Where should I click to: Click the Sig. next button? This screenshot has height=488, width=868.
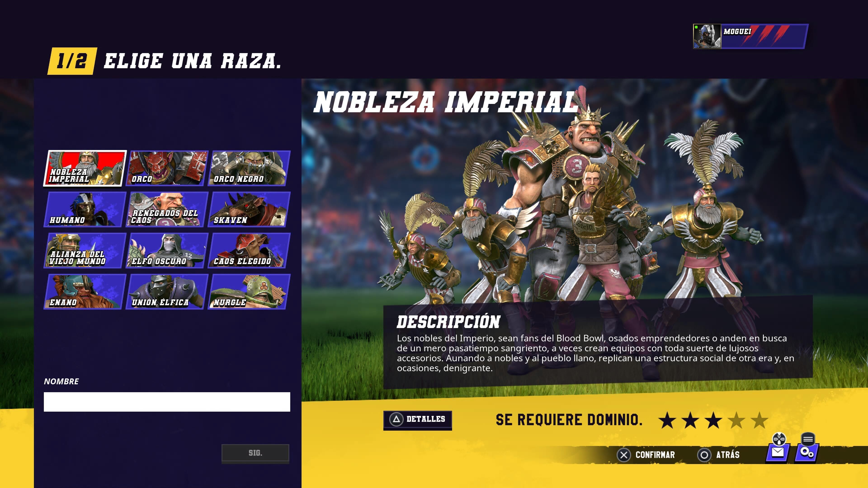(x=255, y=453)
